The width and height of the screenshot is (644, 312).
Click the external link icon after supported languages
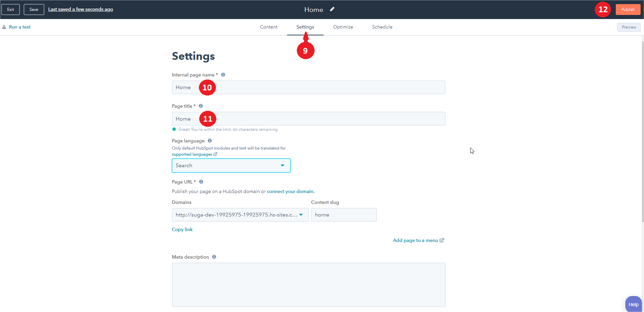tap(215, 154)
